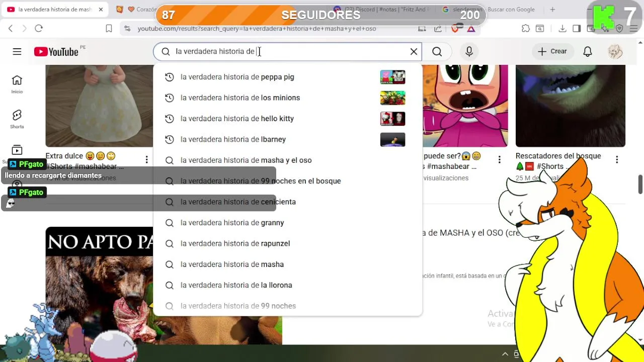The image size is (644, 362).
Task: Open options for the 'Extra dulce' video
Action: (x=146, y=159)
